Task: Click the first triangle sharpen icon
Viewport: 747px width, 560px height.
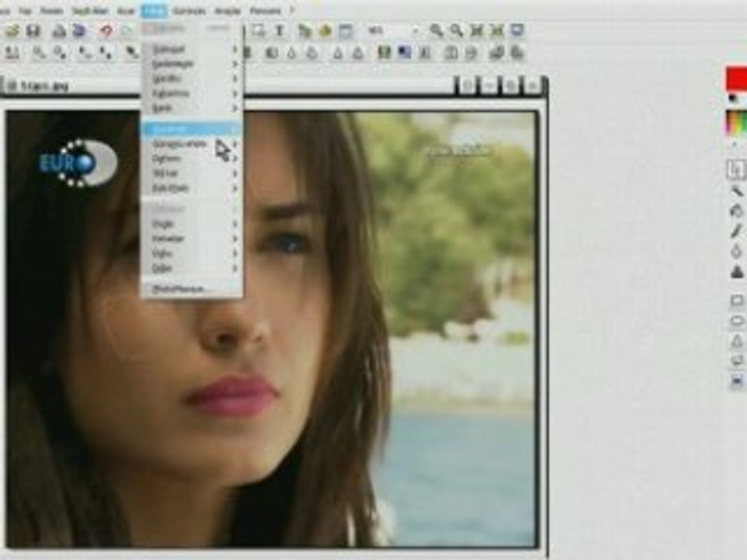Action: (x=338, y=54)
